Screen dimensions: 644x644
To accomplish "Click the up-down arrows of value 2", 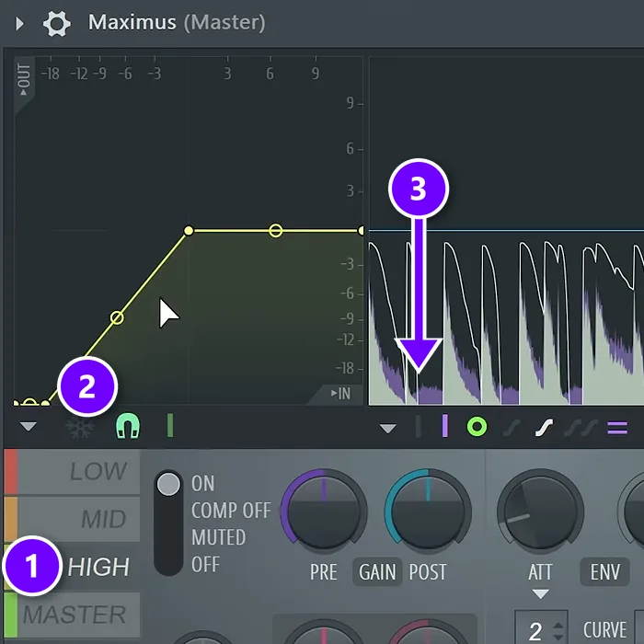I will click(558, 631).
